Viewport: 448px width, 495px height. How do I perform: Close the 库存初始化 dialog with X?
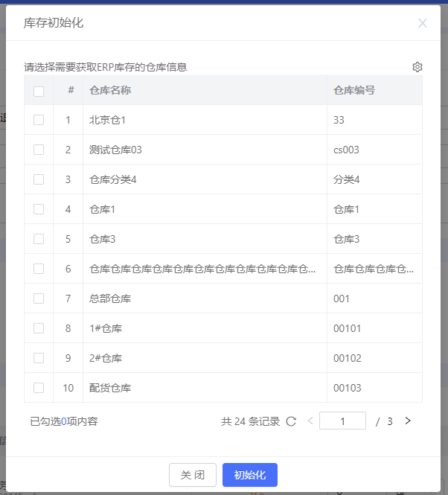pyautogui.click(x=423, y=23)
